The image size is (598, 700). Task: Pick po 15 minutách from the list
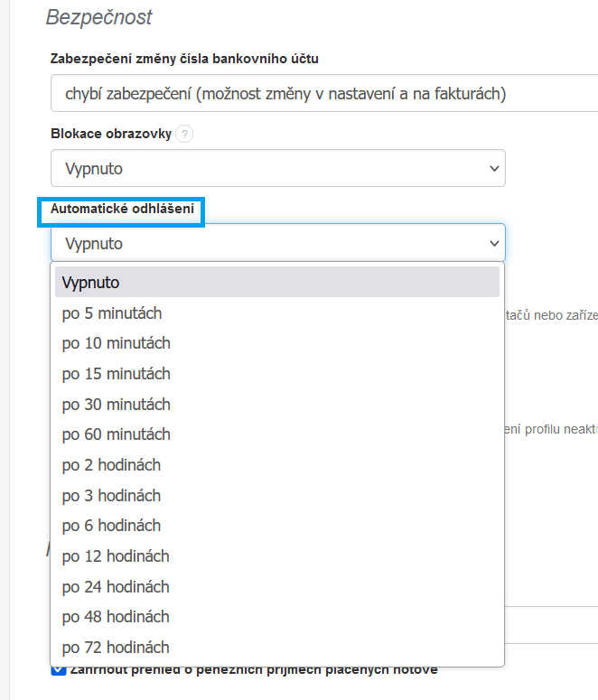coord(277,374)
